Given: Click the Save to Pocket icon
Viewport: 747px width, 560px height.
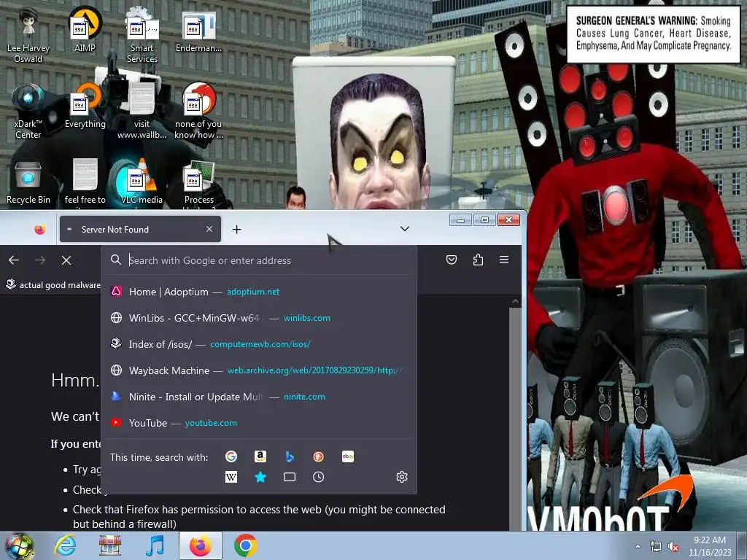Looking at the screenshot, I should 451,260.
